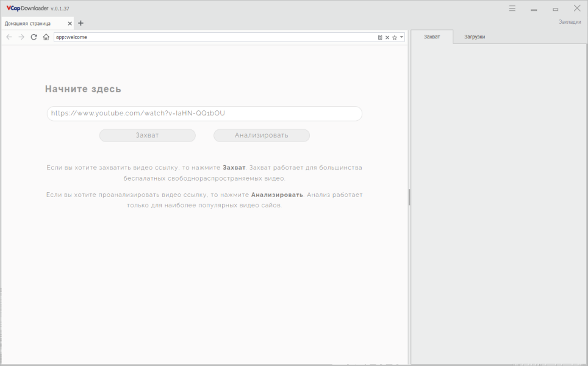
Task: Clear the address bar with X icon
Action: click(387, 37)
